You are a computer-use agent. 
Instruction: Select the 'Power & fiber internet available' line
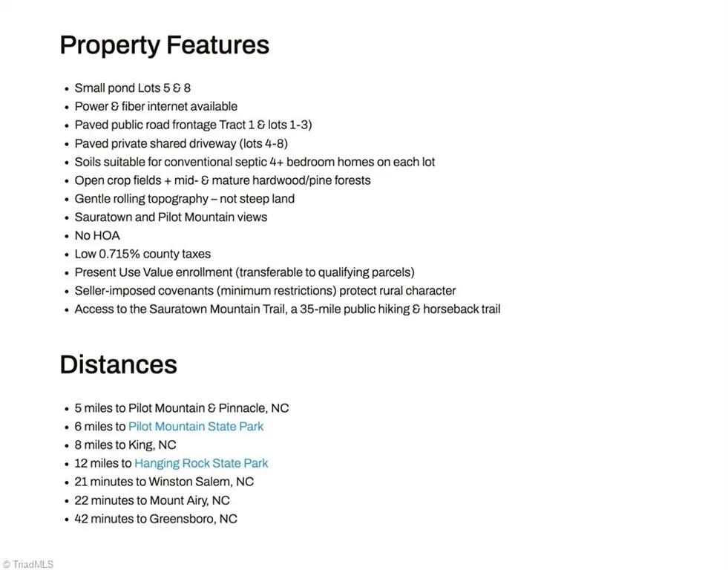[x=156, y=106]
